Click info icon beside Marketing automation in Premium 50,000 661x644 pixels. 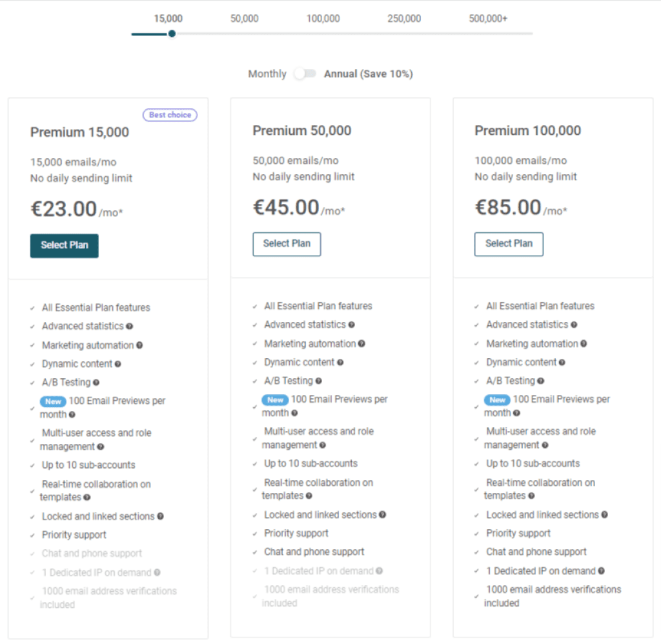[361, 343]
